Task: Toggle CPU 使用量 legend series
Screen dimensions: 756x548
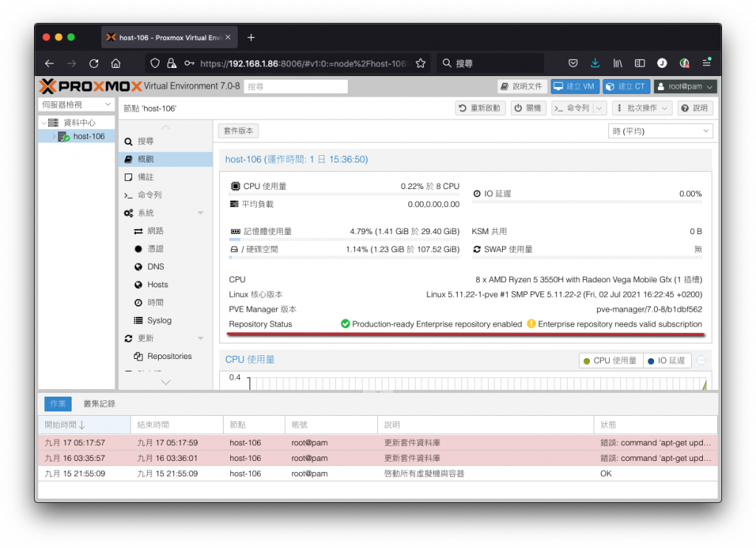Action: [611, 360]
